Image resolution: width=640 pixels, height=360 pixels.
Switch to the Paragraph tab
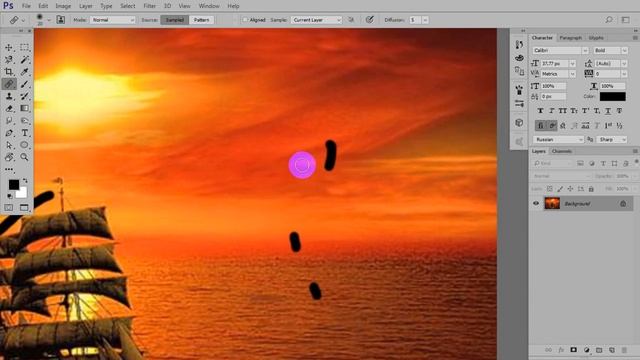click(570, 38)
